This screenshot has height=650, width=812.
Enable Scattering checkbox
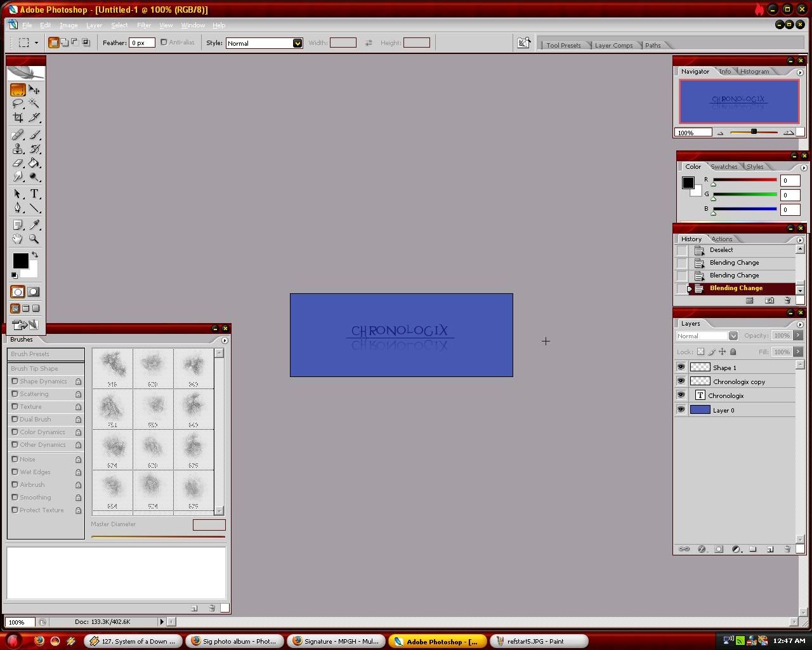tap(15, 394)
